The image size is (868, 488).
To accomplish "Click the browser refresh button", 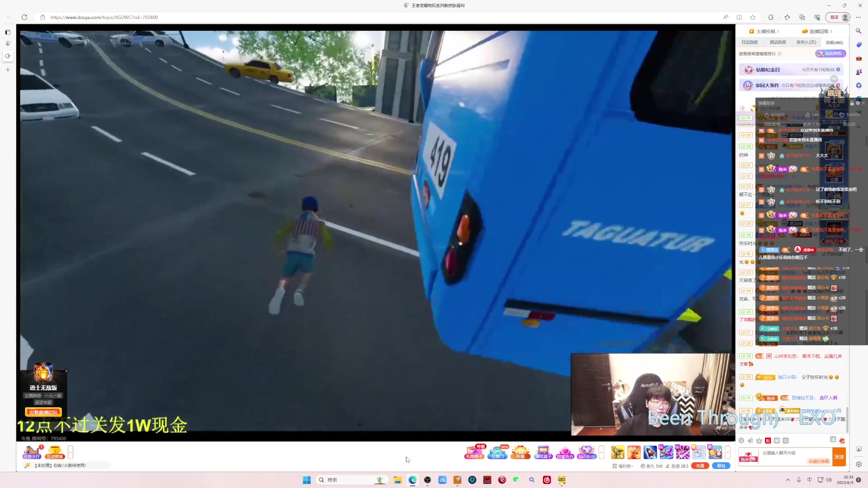I will 24,17.
